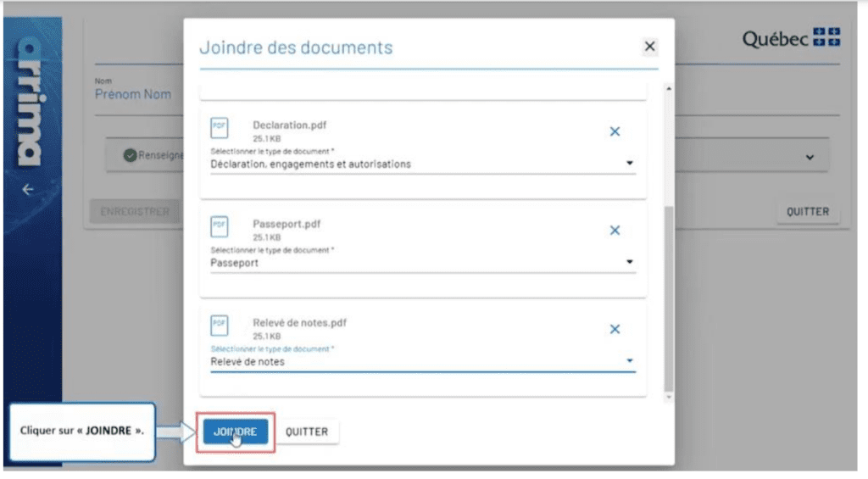Click the Passeport.pdf file name
Screen dimensions: 868x479
tap(287, 224)
